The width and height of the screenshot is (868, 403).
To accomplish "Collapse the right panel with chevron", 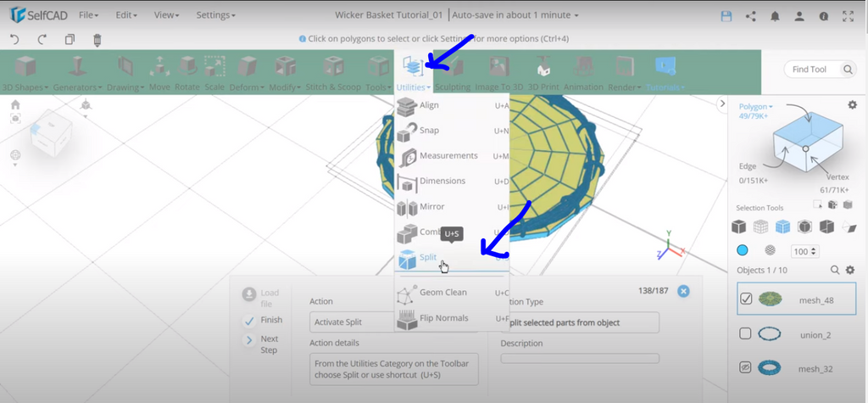I will [x=721, y=104].
